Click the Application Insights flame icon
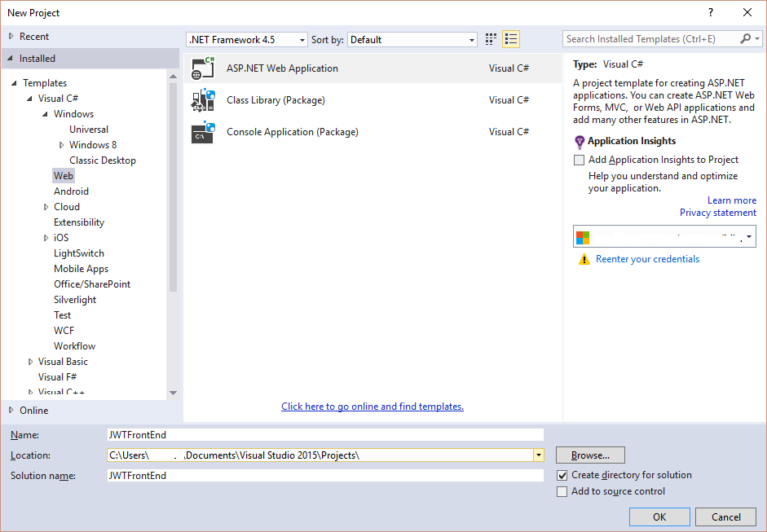Viewport: 767px width, 532px height. point(580,140)
